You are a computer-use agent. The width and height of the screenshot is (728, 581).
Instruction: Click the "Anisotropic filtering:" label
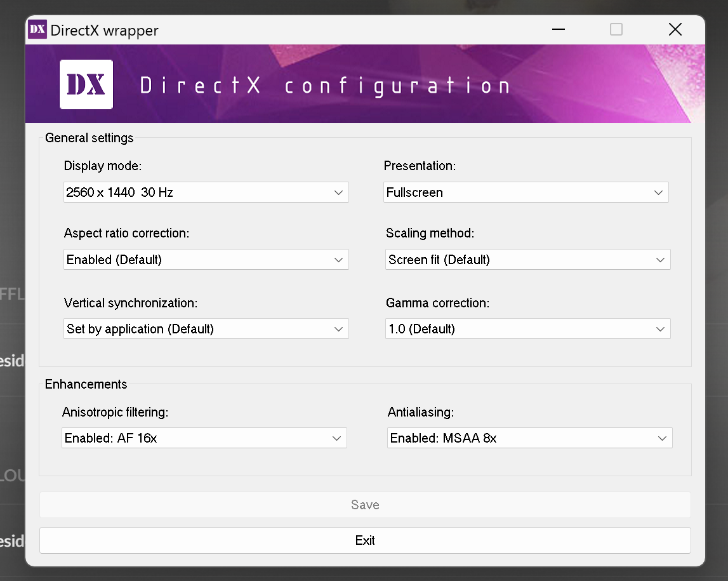[115, 412]
